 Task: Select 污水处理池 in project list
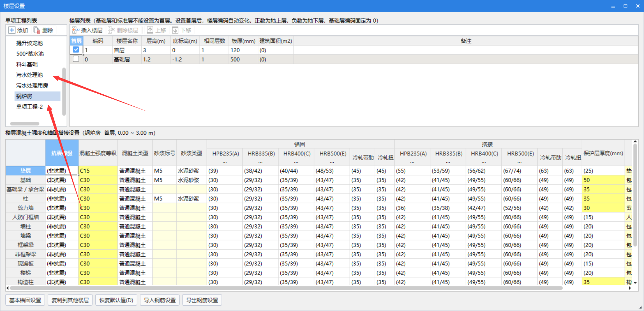[29, 75]
